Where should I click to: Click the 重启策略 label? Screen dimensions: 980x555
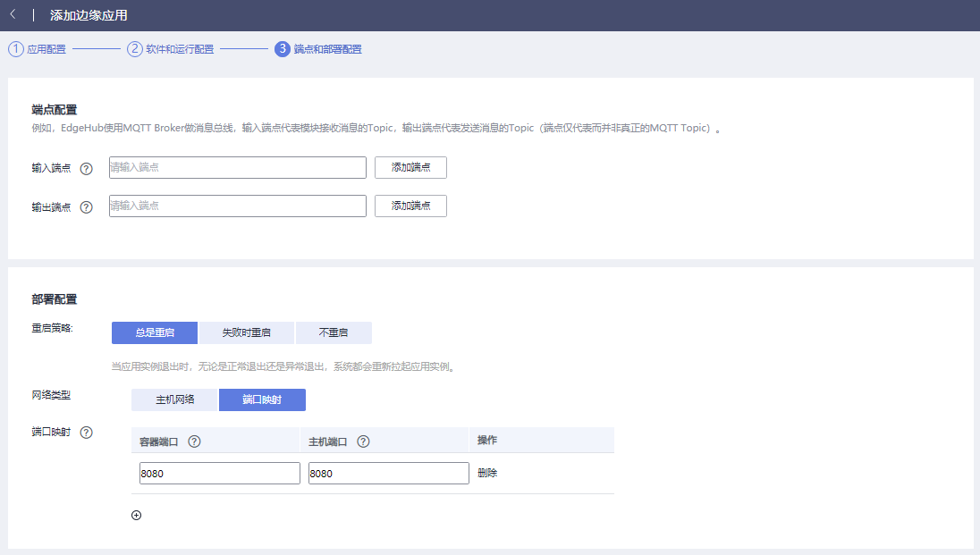click(53, 328)
